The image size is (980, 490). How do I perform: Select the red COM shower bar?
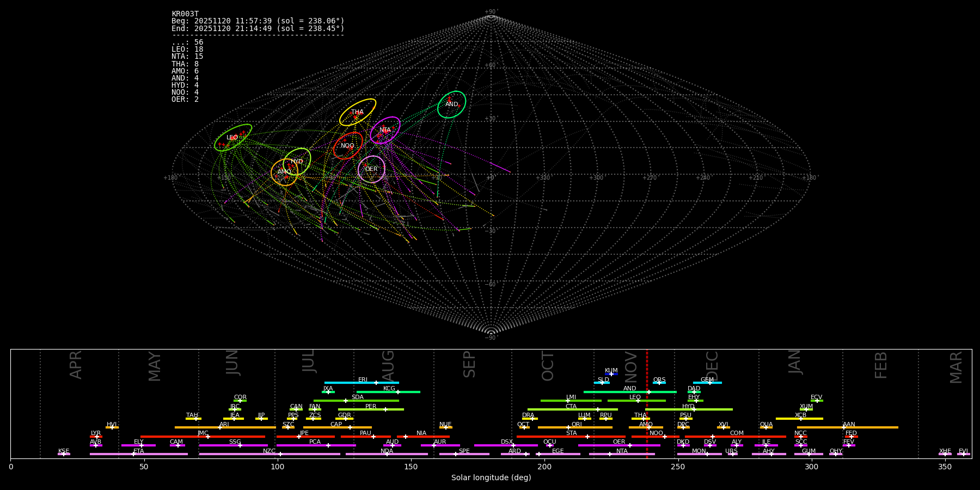pyautogui.click(x=736, y=436)
